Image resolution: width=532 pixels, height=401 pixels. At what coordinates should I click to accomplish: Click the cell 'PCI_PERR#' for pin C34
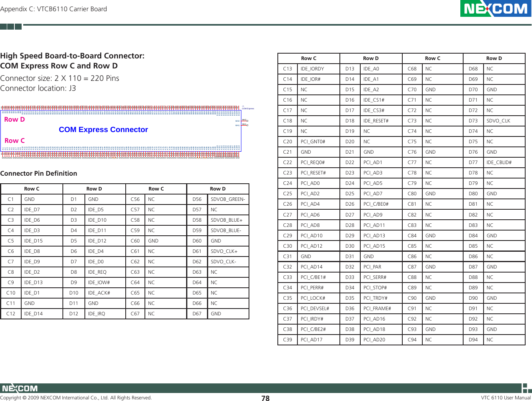318,288
